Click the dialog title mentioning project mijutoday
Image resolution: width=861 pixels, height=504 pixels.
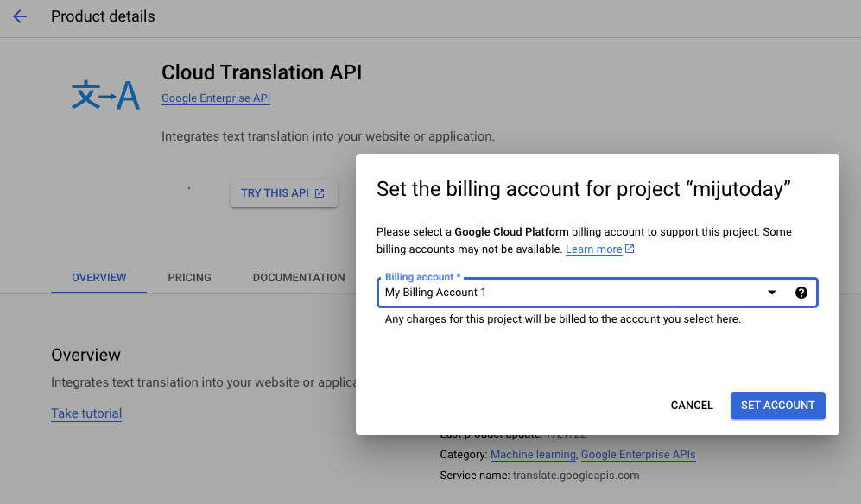[583, 189]
